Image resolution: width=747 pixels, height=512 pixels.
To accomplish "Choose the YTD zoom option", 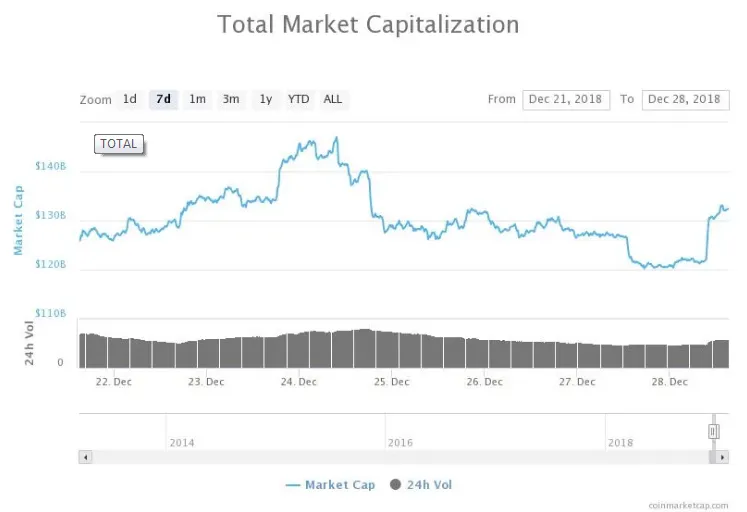I will tap(299, 99).
